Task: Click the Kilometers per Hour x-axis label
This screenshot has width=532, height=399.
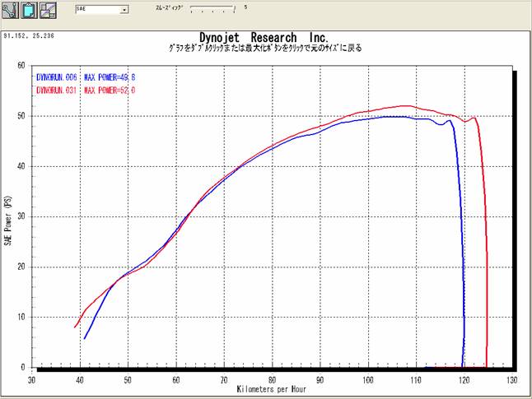Action: (271, 388)
